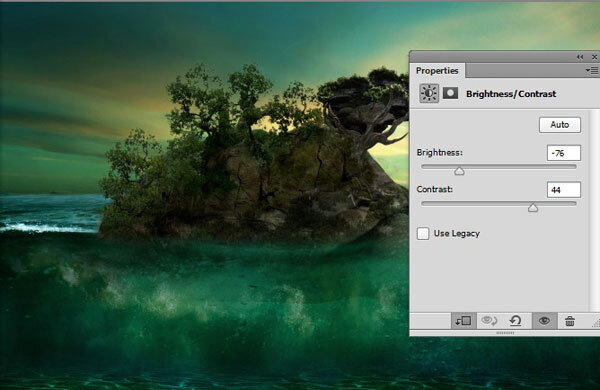Delete this adjustment layer
The height and width of the screenshot is (390, 600).
(x=570, y=321)
